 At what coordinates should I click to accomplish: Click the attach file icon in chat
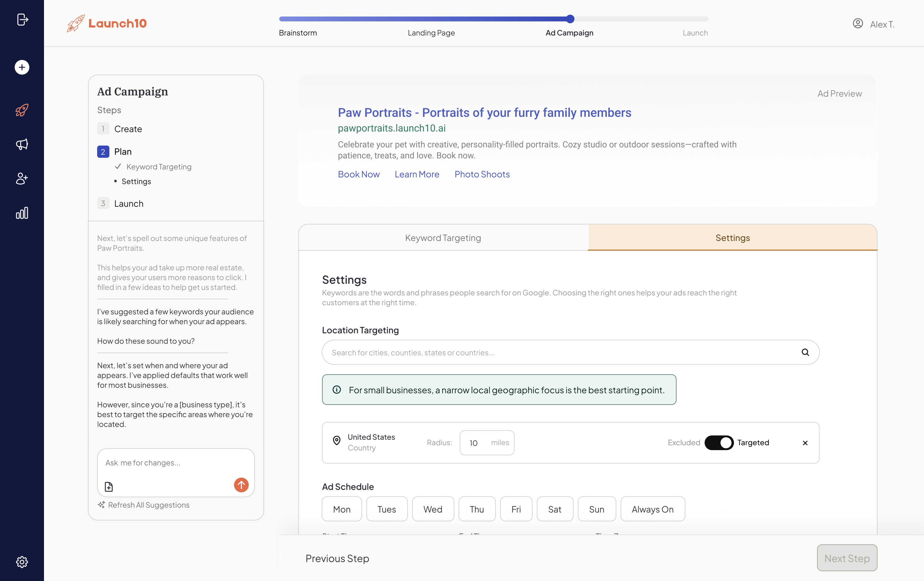(x=109, y=487)
